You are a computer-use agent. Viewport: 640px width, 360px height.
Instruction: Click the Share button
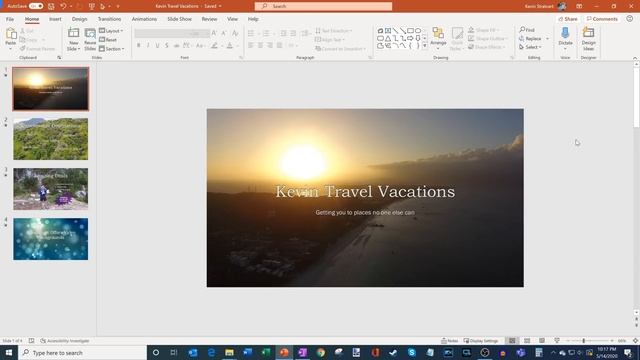point(568,19)
